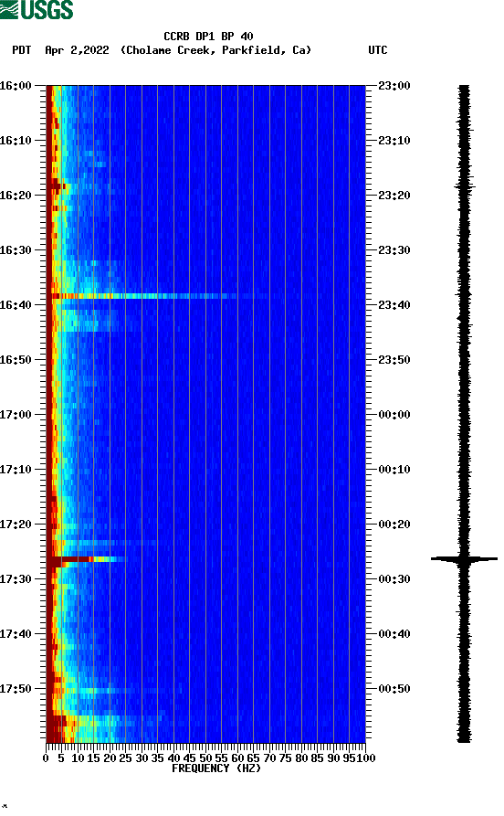504x816 pixels.
Task: Click the 00:20 UTC time label
Action: [x=394, y=525]
